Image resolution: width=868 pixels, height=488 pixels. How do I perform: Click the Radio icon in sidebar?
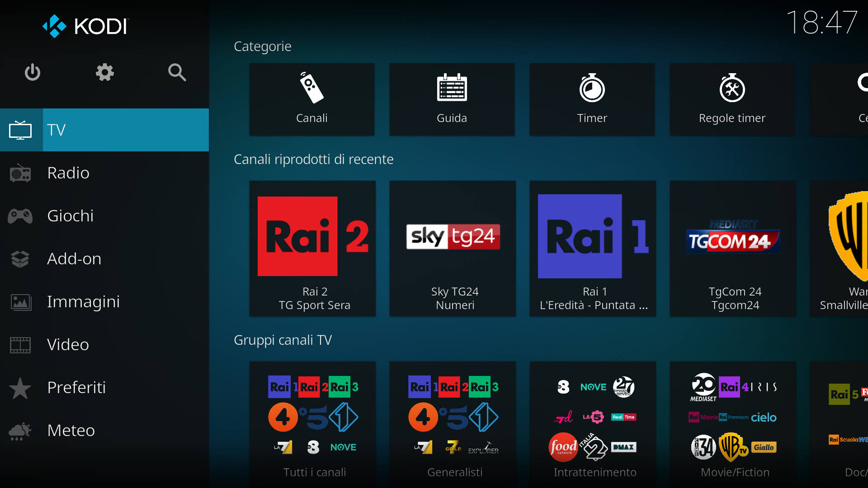[x=20, y=173]
